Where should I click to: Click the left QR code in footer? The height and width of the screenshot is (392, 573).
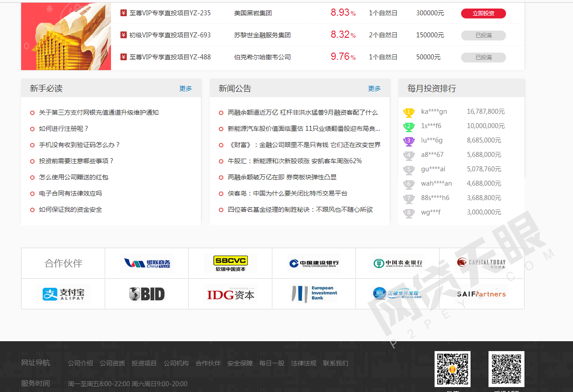(453, 369)
